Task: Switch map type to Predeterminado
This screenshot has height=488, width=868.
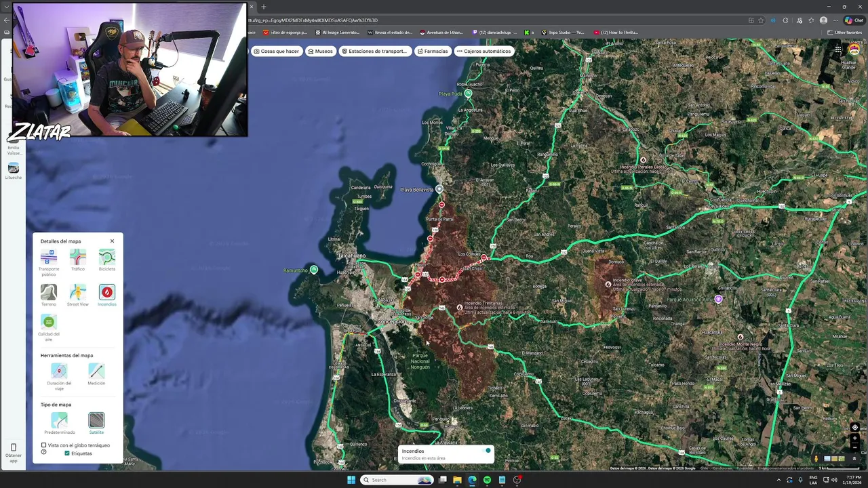Action: coord(59,420)
